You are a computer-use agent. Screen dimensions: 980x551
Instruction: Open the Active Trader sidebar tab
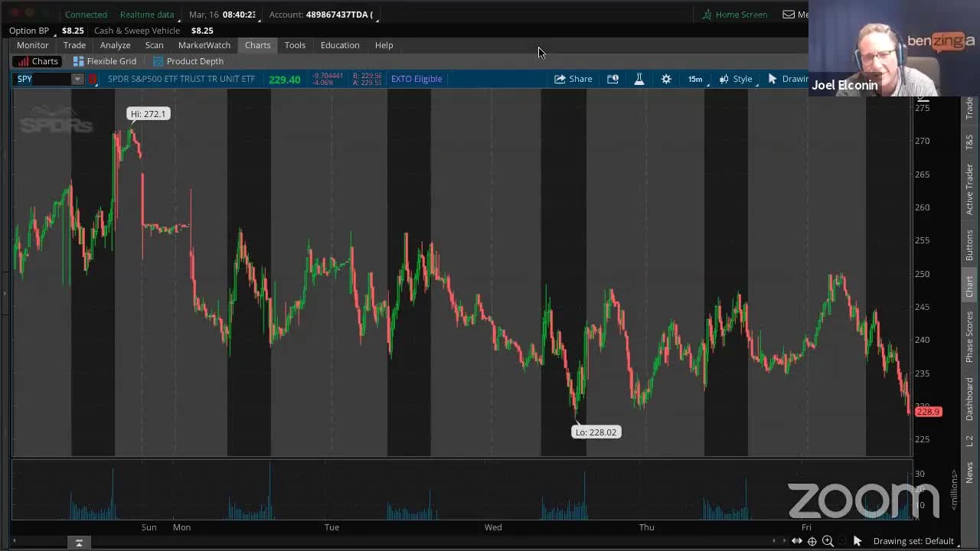click(x=969, y=188)
